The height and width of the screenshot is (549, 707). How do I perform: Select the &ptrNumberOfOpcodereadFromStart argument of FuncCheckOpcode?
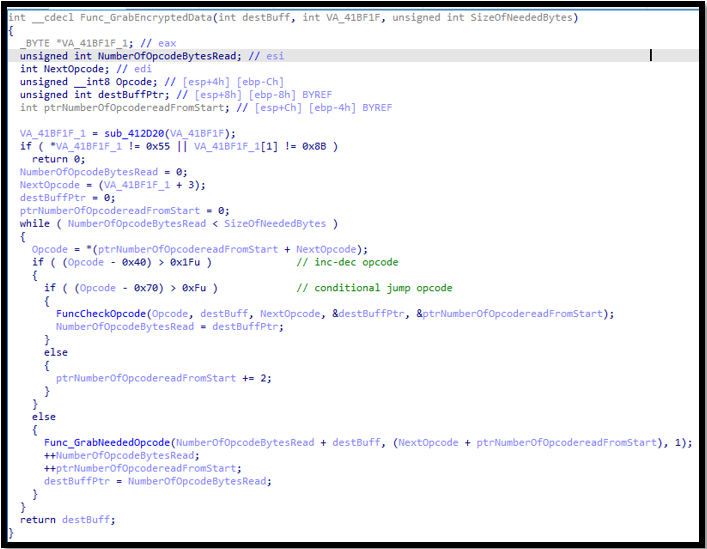coord(510,314)
